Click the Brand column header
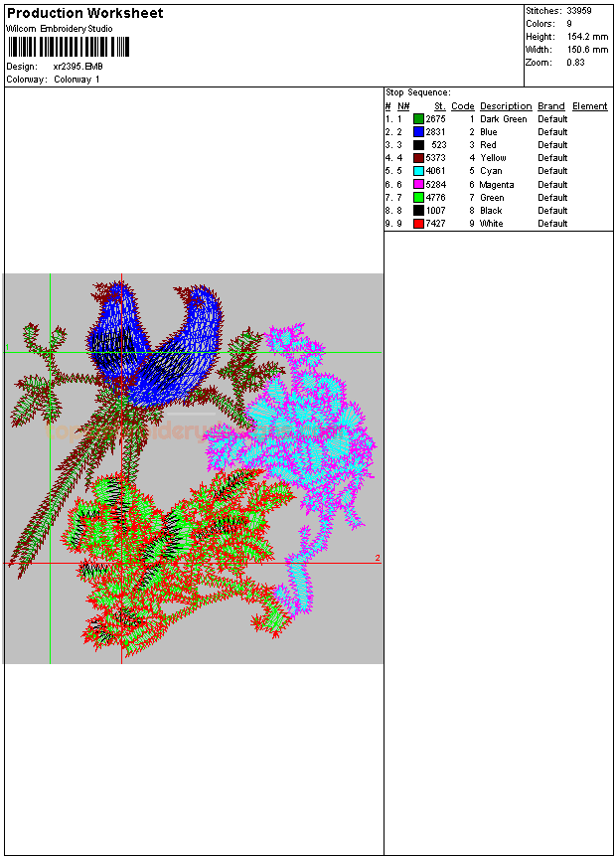 coord(551,106)
